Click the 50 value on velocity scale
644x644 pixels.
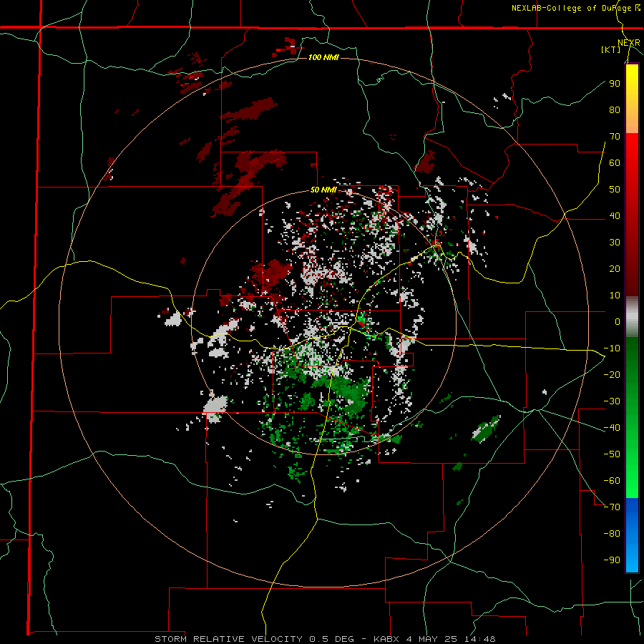point(615,190)
